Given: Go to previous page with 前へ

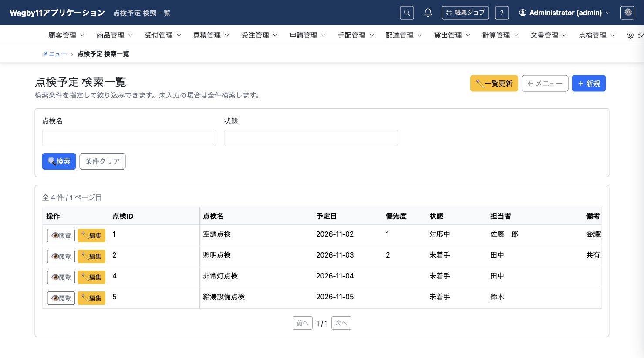Looking at the screenshot, I should pos(302,323).
